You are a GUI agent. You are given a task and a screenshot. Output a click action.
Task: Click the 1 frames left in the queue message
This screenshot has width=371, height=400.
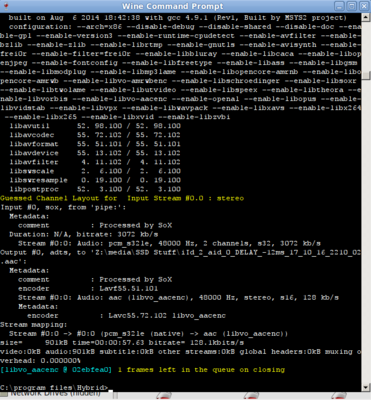pos(201,370)
